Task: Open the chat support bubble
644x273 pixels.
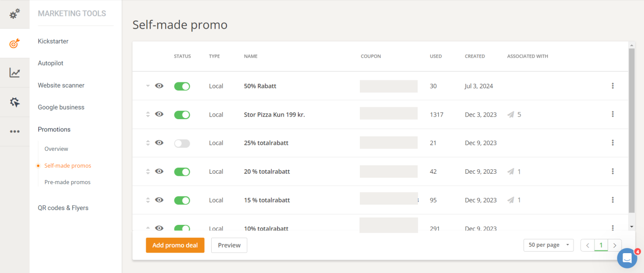Action: click(627, 258)
